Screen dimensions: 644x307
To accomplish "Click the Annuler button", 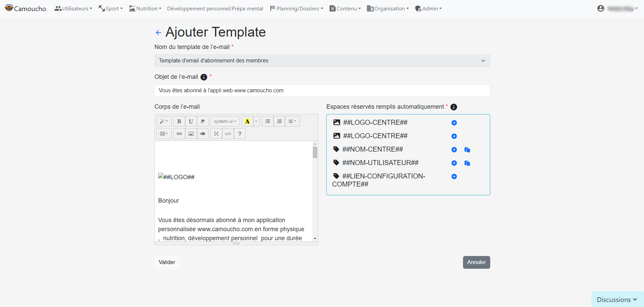I will [476, 262].
